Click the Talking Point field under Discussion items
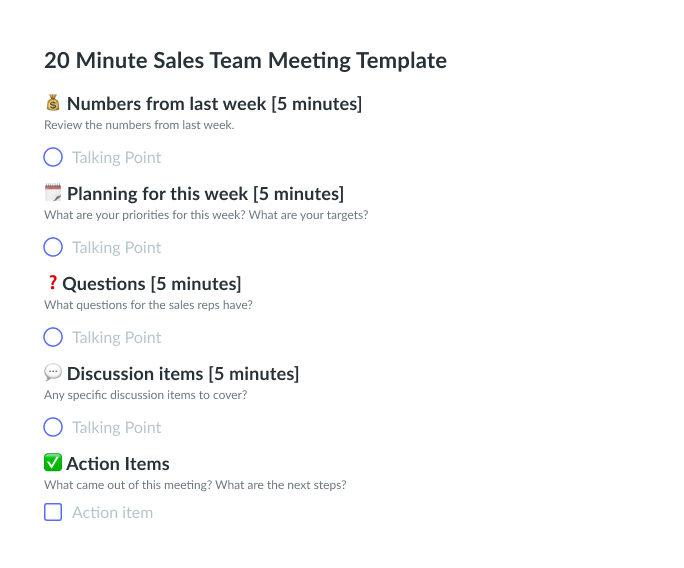The width and height of the screenshot is (684, 568). 116,427
